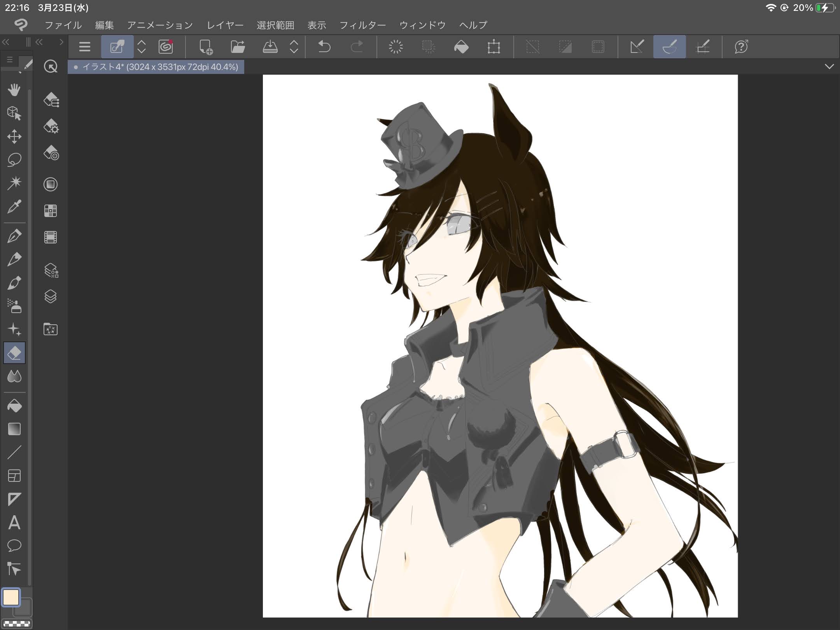Select the Move layer tool
The width and height of the screenshot is (840, 630).
click(x=14, y=136)
